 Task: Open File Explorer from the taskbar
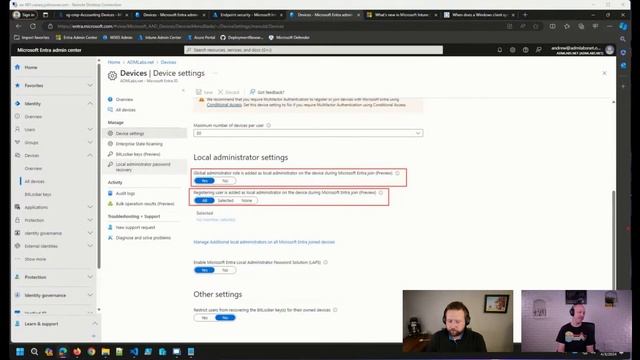(105, 351)
